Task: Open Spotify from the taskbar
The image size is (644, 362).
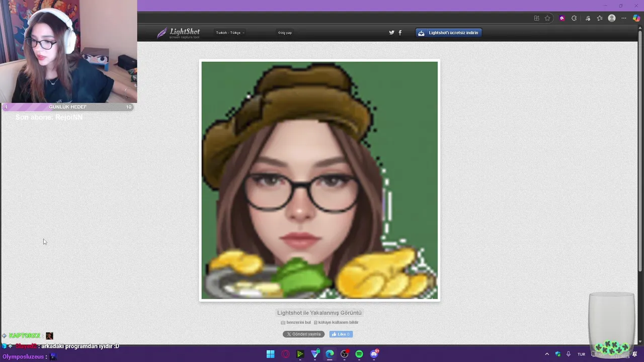Action: pos(359,354)
